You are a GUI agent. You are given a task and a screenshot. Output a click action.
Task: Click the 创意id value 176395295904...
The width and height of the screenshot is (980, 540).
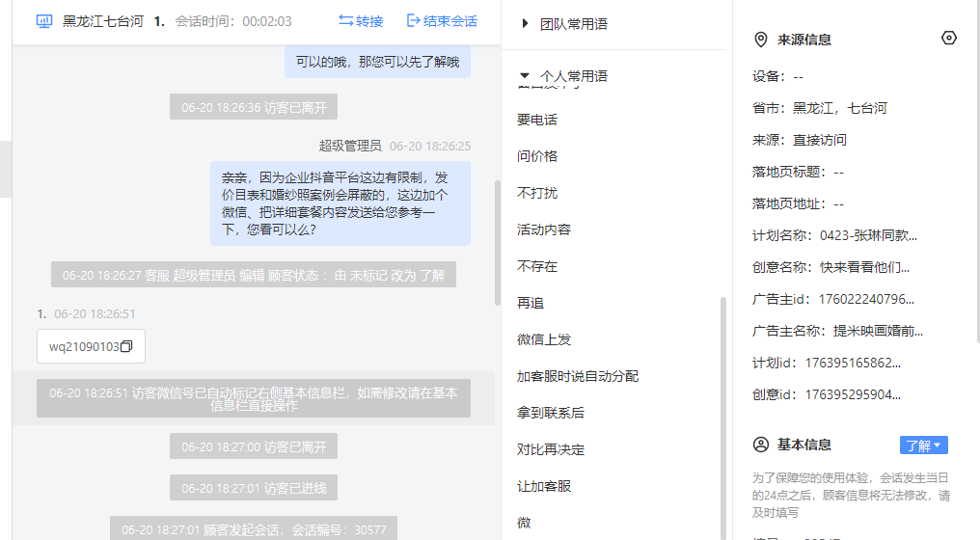(x=853, y=395)
